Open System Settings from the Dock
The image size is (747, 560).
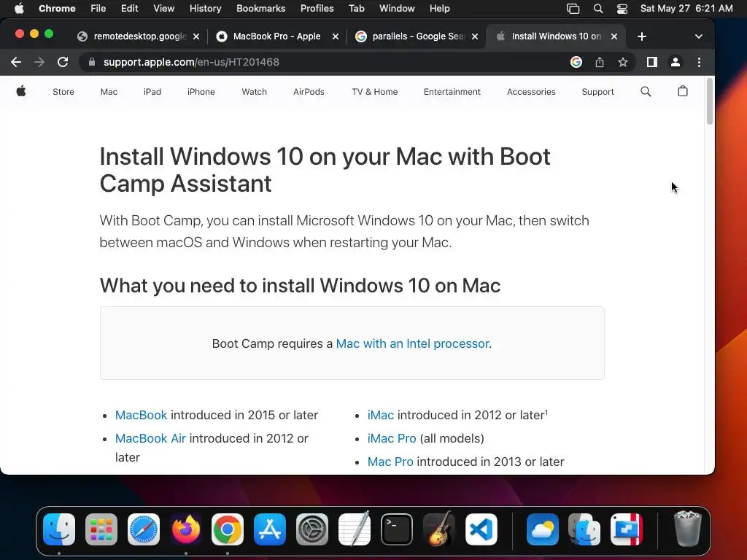click(312, 529)
